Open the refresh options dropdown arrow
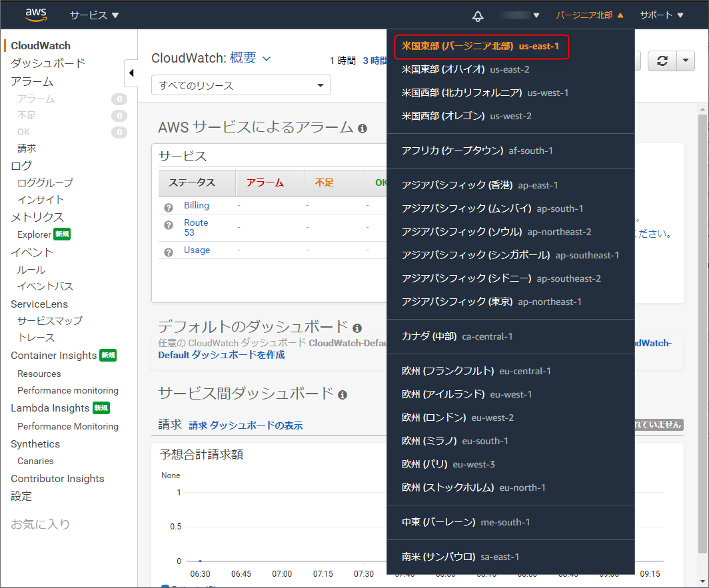The width and height of the screenshot is (709, 588). [x=686, y=61]
